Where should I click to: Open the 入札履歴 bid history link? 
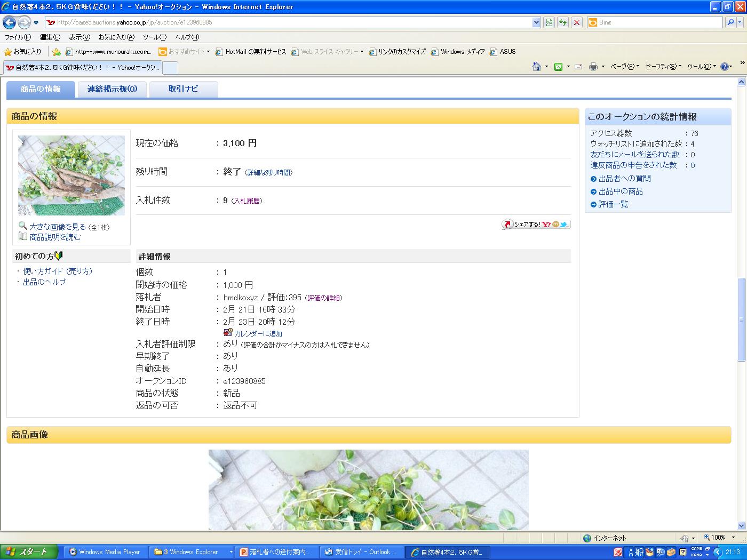247,201
